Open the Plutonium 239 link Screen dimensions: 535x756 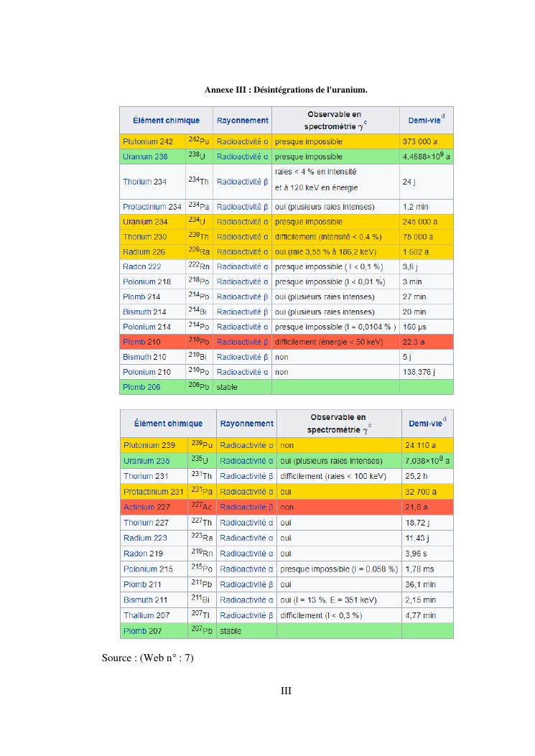149,445
